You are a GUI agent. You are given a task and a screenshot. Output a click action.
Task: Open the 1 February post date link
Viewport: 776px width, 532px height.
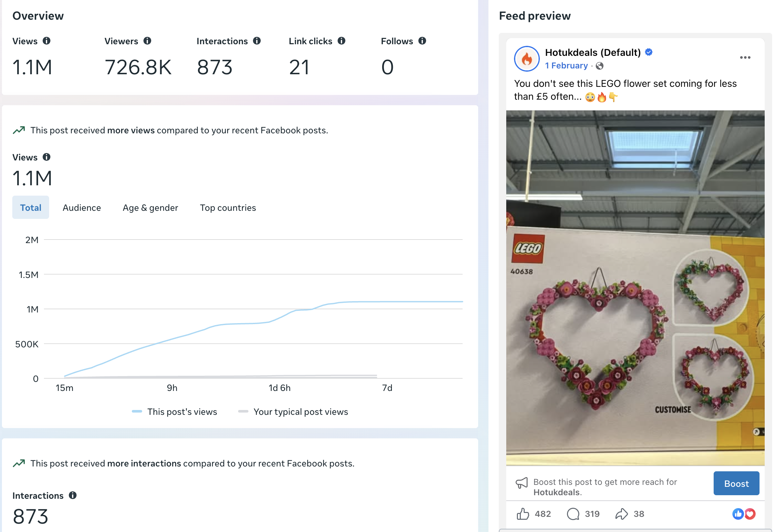click(x=566, y=66)
